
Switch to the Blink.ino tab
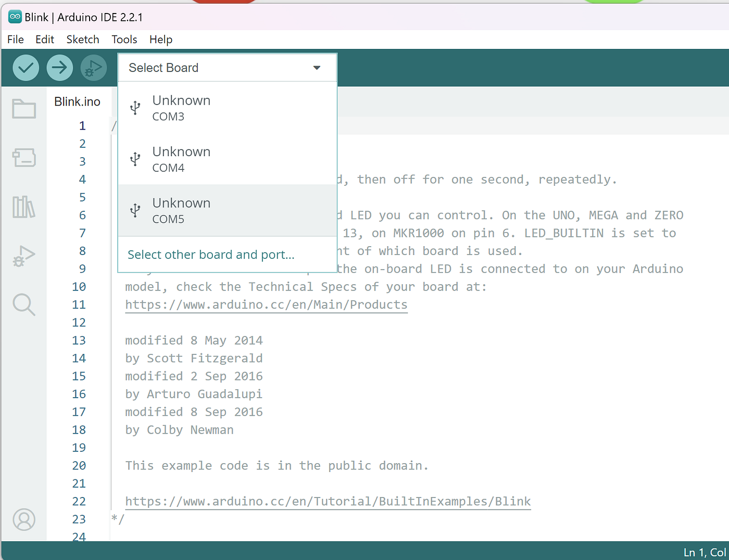[x=78, y=101]
